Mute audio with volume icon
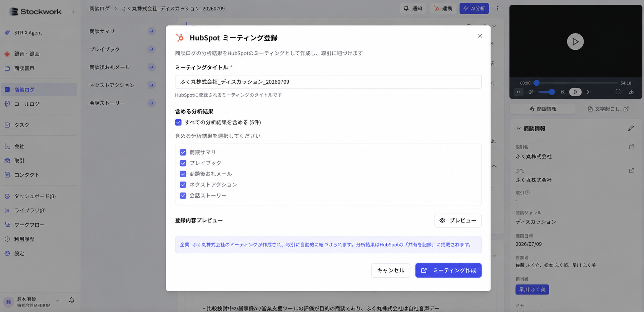 tap(531, 92)
